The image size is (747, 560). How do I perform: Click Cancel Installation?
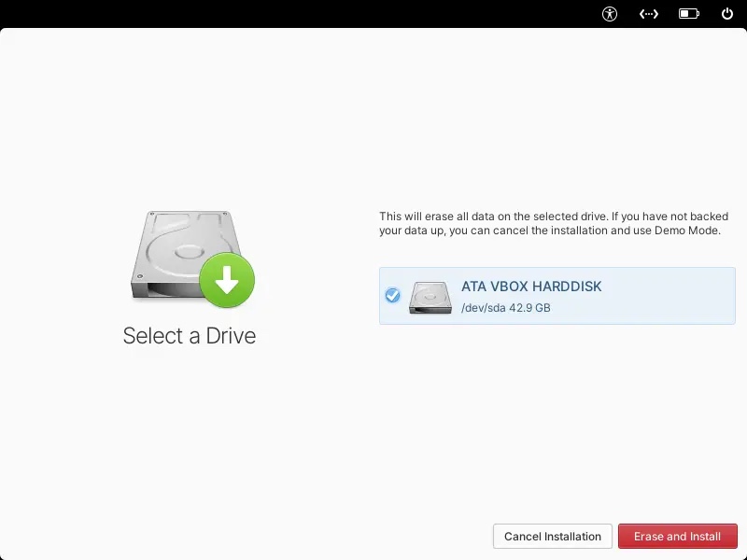click(553, 536)
